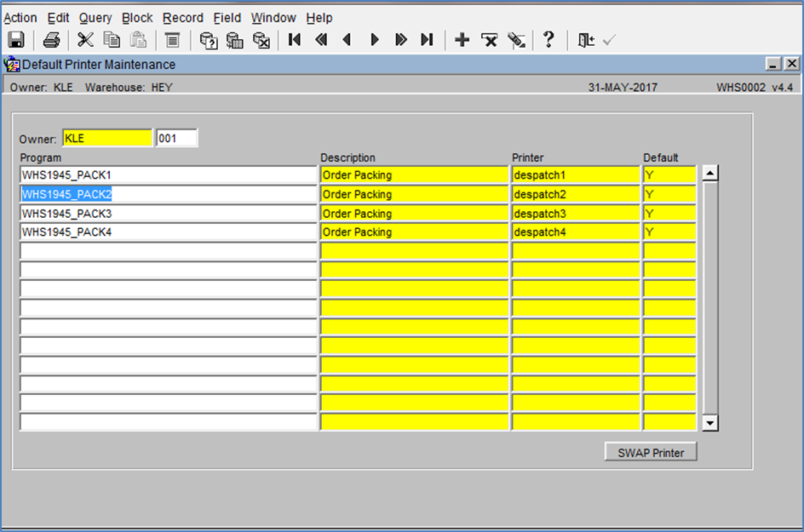The image size is (804, 532).
Task: Click the grey checkmark toolbar icon
Action: pos(609,40)
